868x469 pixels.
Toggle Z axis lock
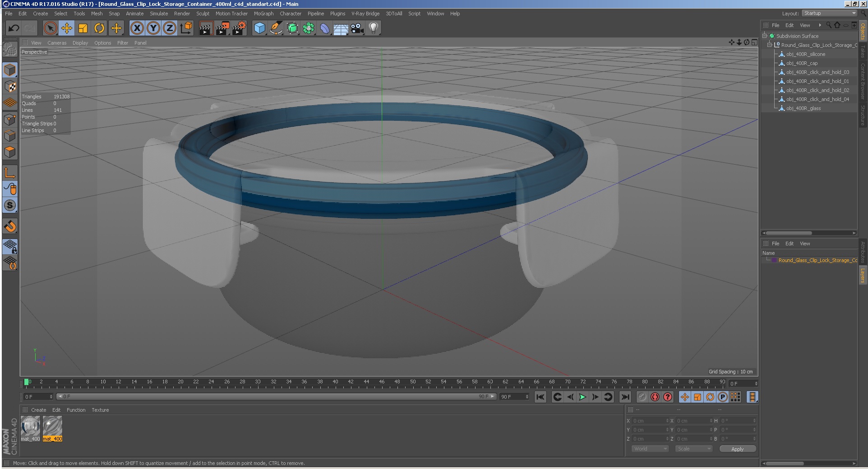[170, 28]
